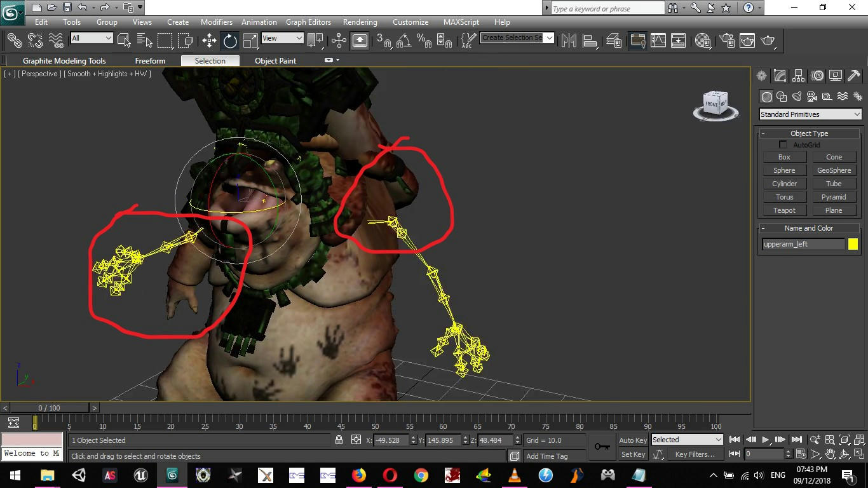Open Standard Primitives dropdown
Image resolution: width=868 pixels, height=488 pixels.
click(x=810, y=114)
